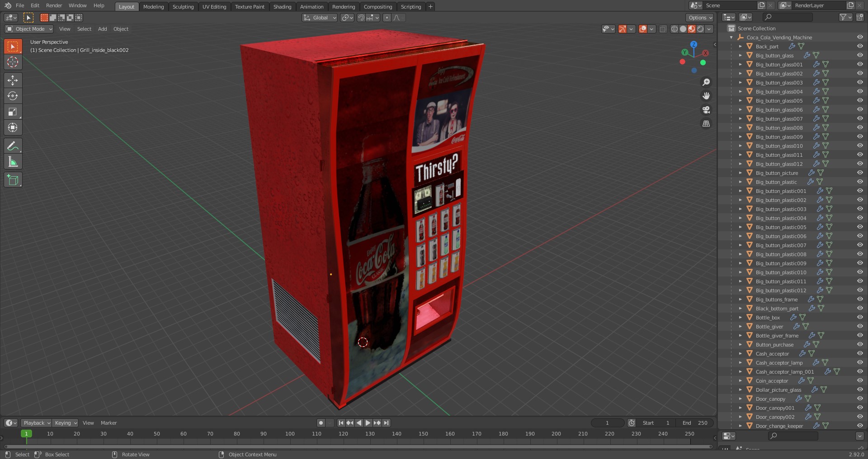Image resolution: width=868 pixels, height=459 pixels.
Task: Open the outliner filter dropdown
Action: (x=845, y=17)
